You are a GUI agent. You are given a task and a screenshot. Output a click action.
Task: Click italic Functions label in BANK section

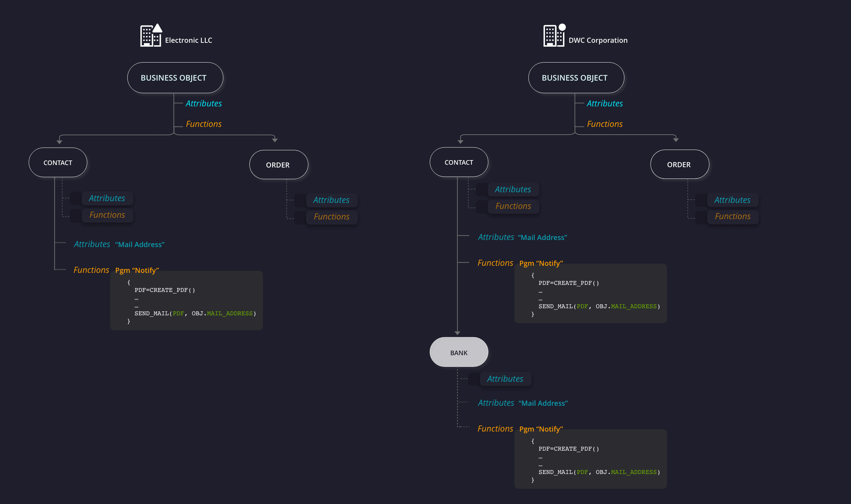[495, 429]
